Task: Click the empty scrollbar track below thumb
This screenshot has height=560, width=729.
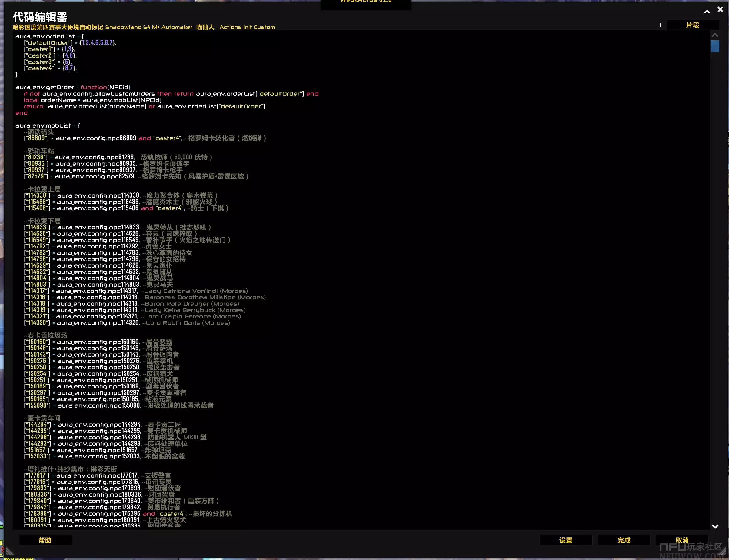Action: pos(715,267)
